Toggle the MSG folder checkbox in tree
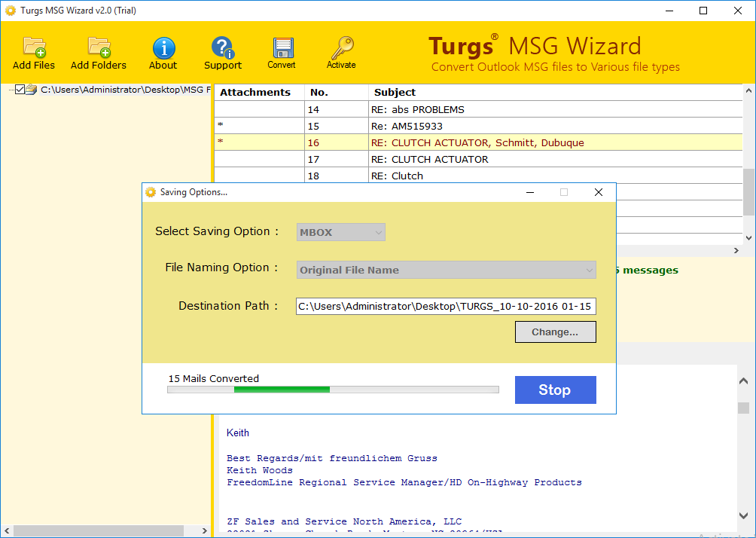756x538 pixels. click(x=20, y=89)
